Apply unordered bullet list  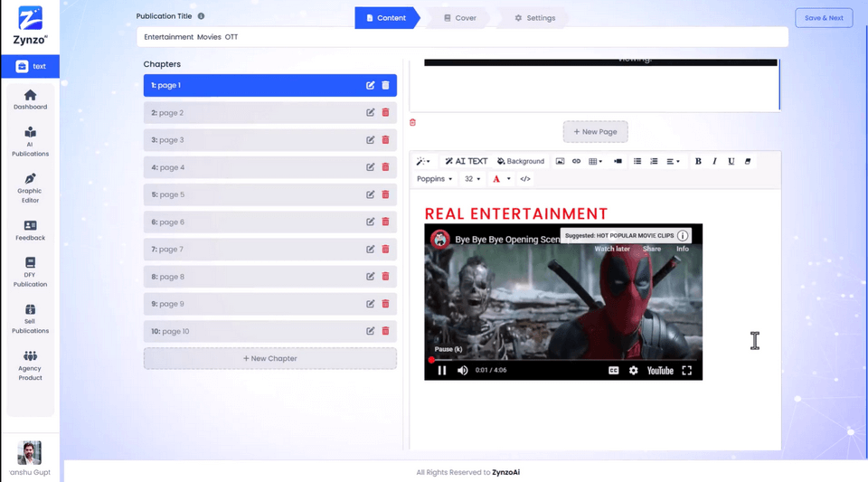[637, 161]
